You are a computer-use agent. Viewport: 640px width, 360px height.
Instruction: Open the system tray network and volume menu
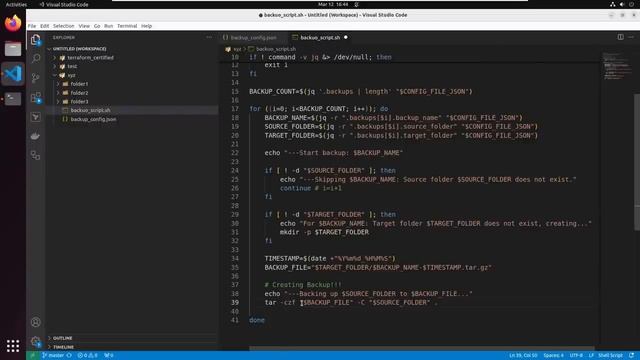(622, 4)
